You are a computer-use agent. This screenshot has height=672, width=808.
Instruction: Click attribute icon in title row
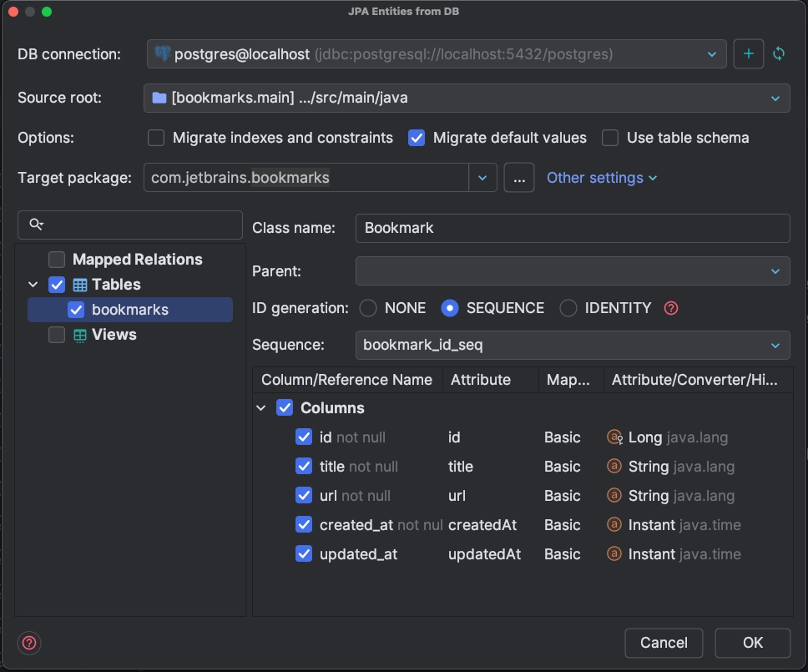tap(614, 466)
